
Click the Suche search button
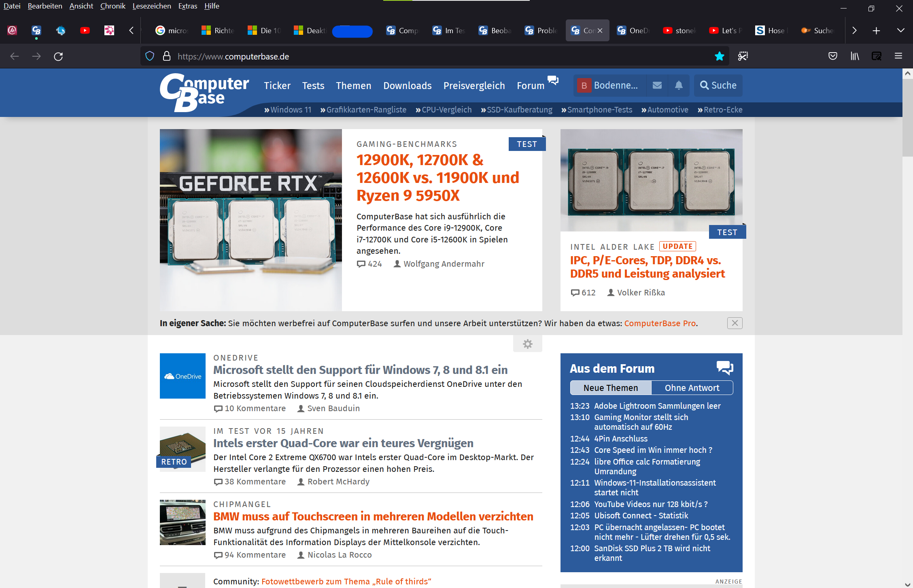[x=718, y=85]
